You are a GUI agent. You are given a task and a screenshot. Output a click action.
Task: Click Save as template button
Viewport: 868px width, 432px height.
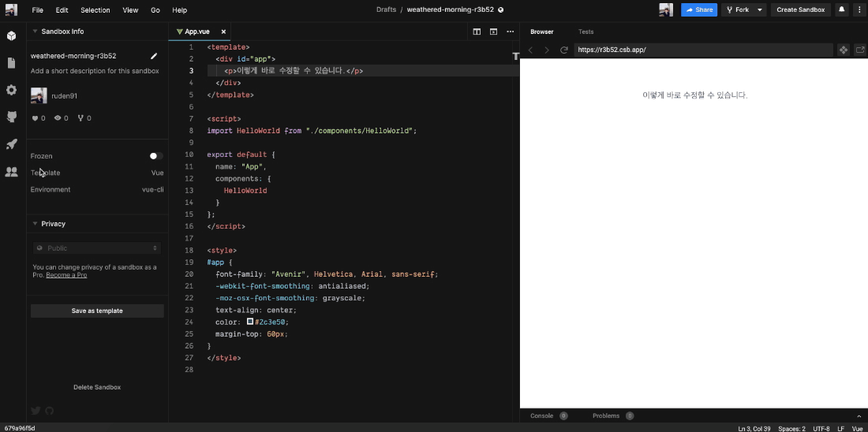coord(97,311)
